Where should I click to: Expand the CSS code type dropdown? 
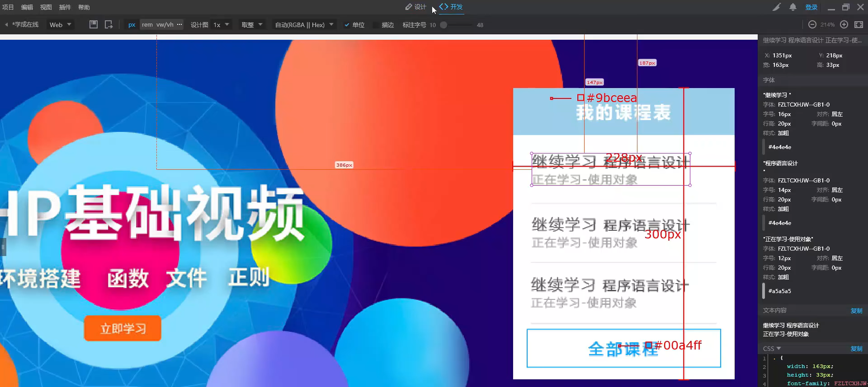point(772,349)
